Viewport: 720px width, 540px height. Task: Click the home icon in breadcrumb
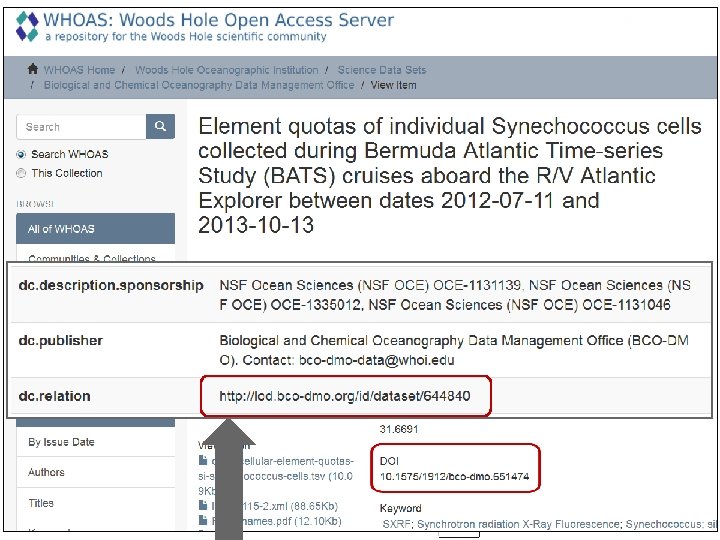pyautogui.click(x=33, y=69)
